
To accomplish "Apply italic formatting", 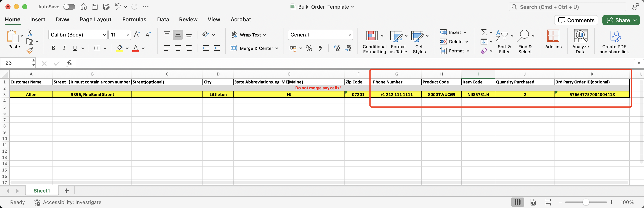I will point(64,48).
